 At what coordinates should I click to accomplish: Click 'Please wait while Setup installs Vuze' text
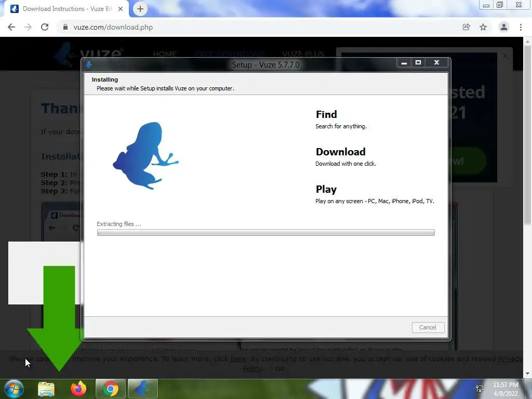[x=165, y=88]
